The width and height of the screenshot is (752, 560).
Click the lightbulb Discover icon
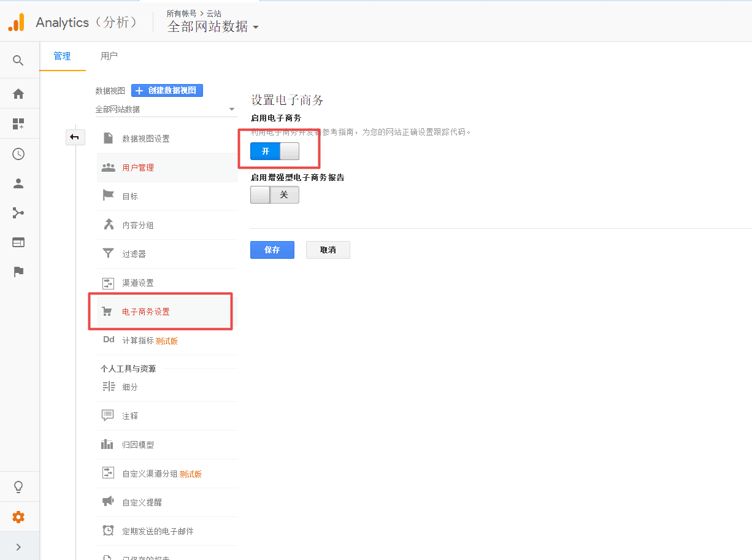[x=18, y=487]
